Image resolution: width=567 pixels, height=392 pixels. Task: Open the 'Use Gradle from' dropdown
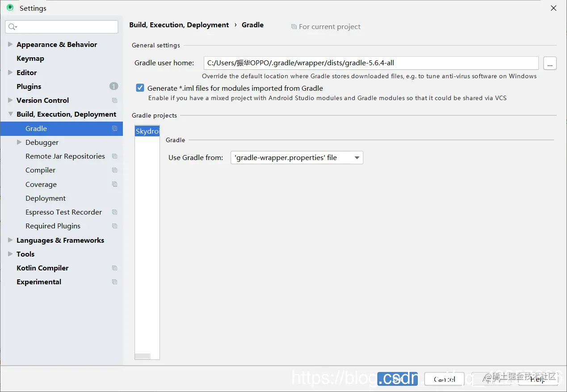point(297,158)
